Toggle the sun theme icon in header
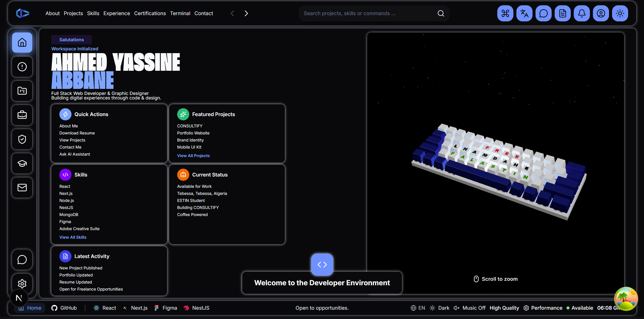Image resolution: width=644 pixels, height=319 pixels. tap(620, 13)
